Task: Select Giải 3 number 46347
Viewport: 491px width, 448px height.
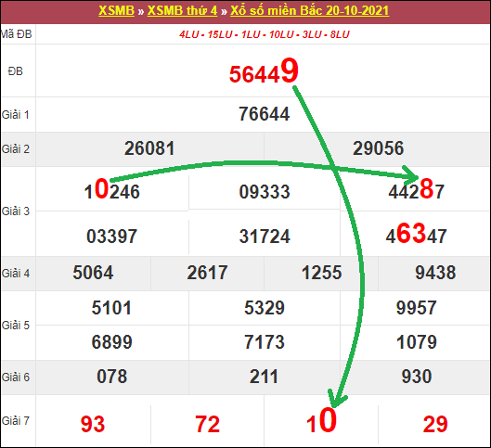Action: 416,234
